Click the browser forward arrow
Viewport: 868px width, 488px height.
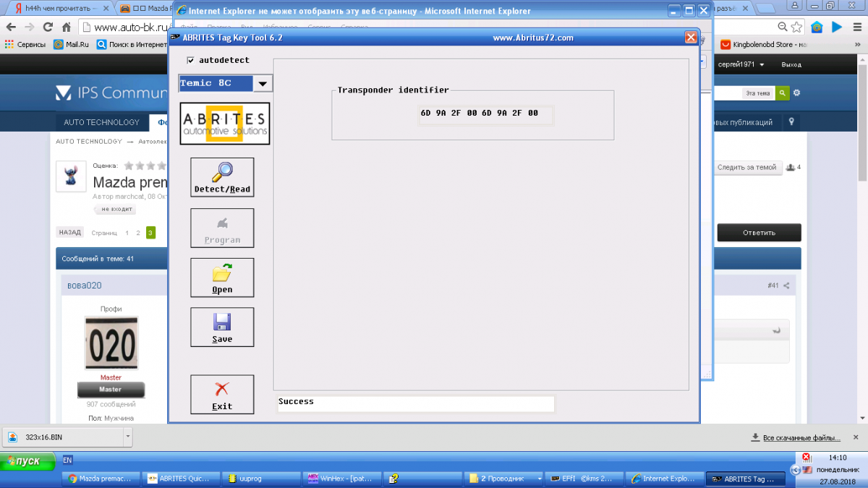[29, 27]
